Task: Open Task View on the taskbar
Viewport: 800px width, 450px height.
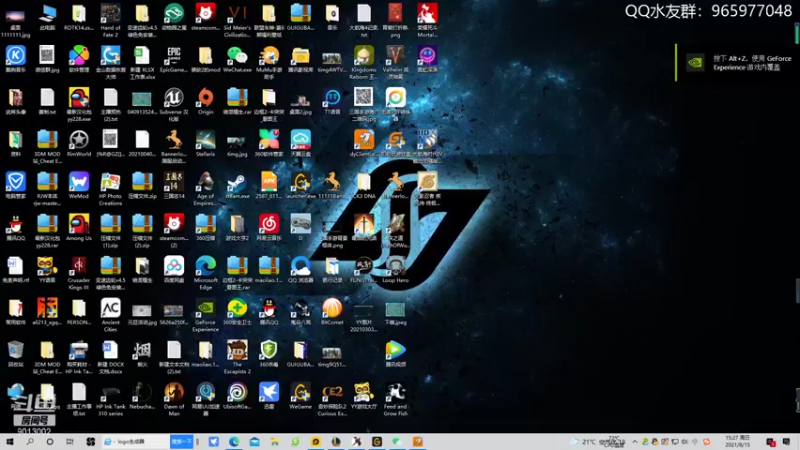Action: [x=70, y=442]
